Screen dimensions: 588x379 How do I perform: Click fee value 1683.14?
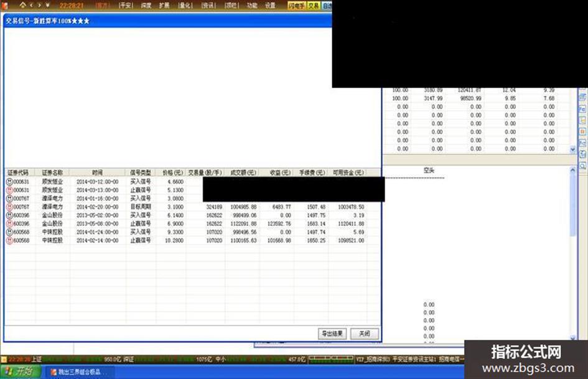click(x=316, y=223)
